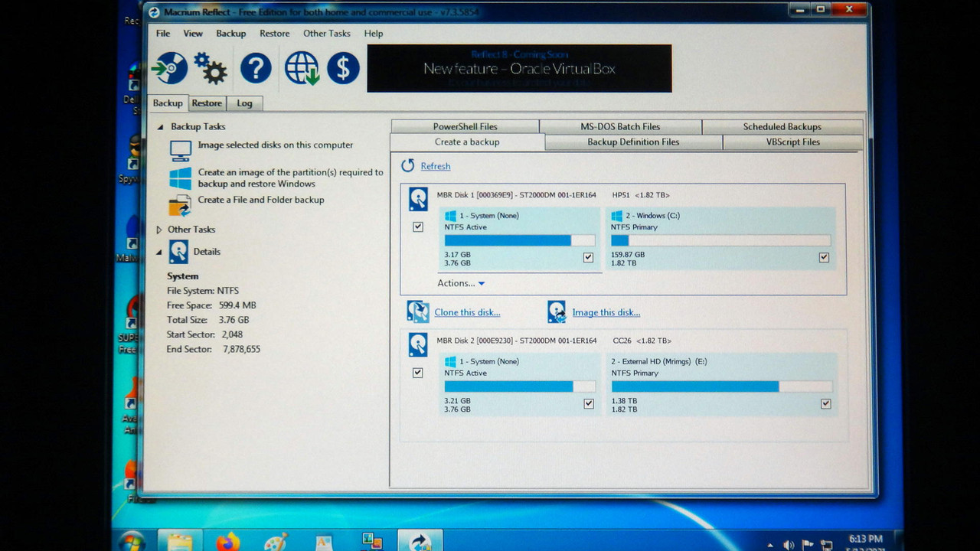980x551 pixels.
Task: Switch to the Restore tab
Action: (x=207, y=103)
